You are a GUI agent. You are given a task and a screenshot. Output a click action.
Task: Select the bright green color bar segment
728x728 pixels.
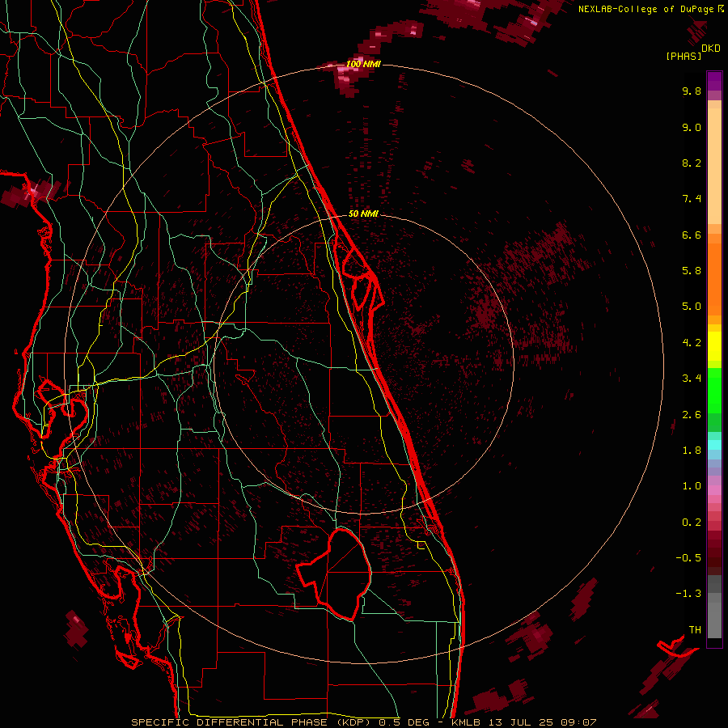[x=714, y=390]
